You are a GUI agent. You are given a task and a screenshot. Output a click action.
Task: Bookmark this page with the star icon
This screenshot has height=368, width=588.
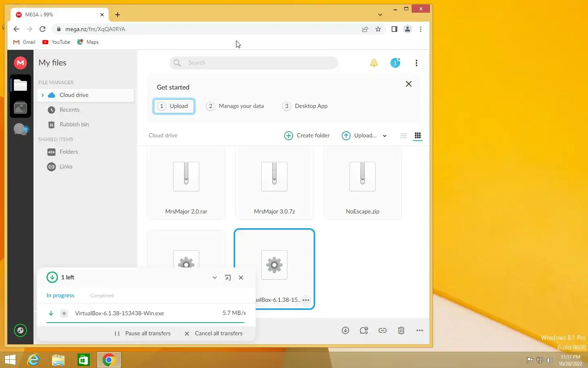(378, 29)
